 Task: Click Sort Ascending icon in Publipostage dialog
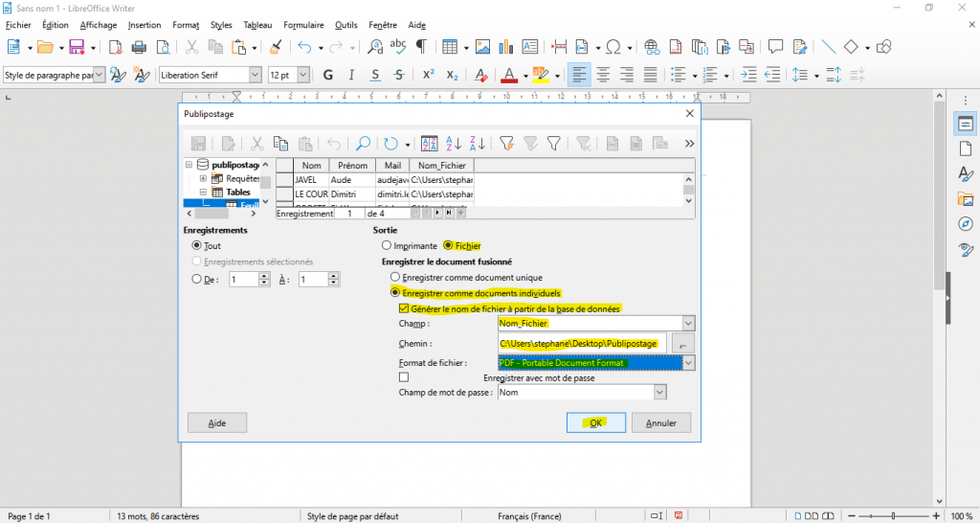tap(454, 144)
